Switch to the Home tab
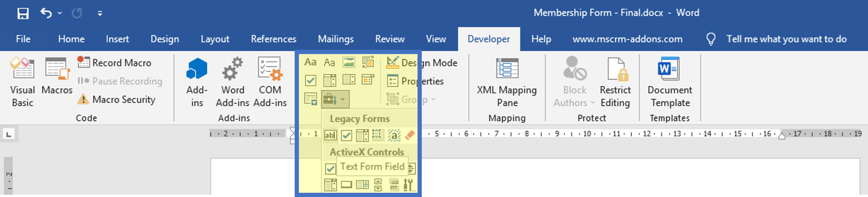 pos(71,39)
